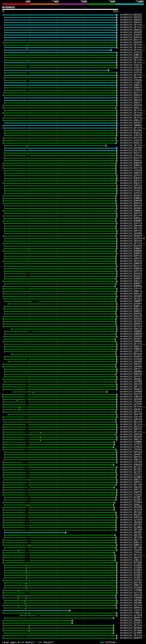
Task: Open the UniRef100_A5AHZ3 hit label
Action: click(131, 20)
